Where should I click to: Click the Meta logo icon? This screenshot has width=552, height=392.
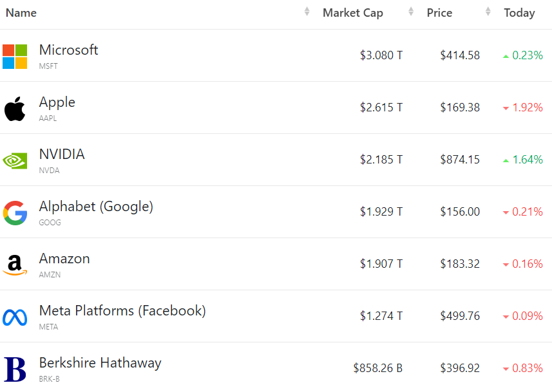click(x=15, y=317)
